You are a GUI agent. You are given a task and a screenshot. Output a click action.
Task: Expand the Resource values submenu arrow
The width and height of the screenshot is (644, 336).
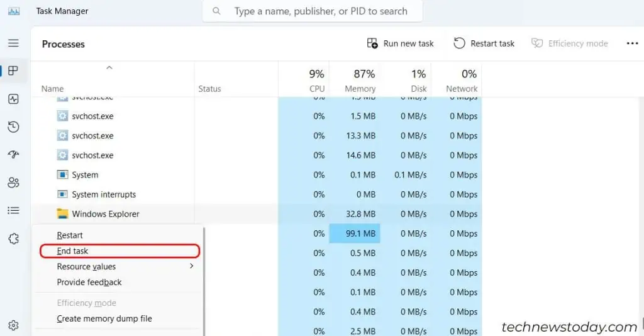point(191,266)
